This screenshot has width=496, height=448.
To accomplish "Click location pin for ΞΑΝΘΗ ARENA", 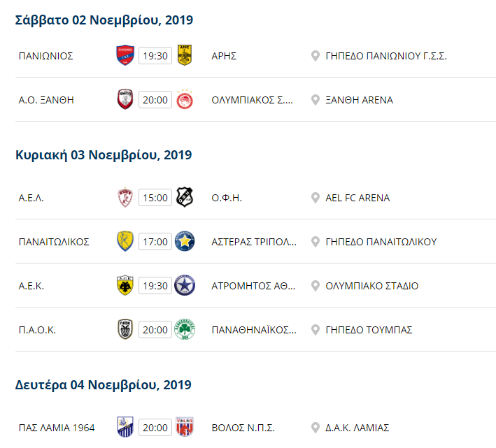I will pos(316,100).
